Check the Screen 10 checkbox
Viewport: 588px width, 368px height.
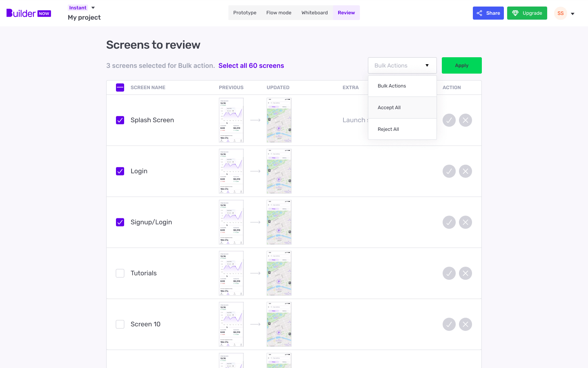pos(120,324)
